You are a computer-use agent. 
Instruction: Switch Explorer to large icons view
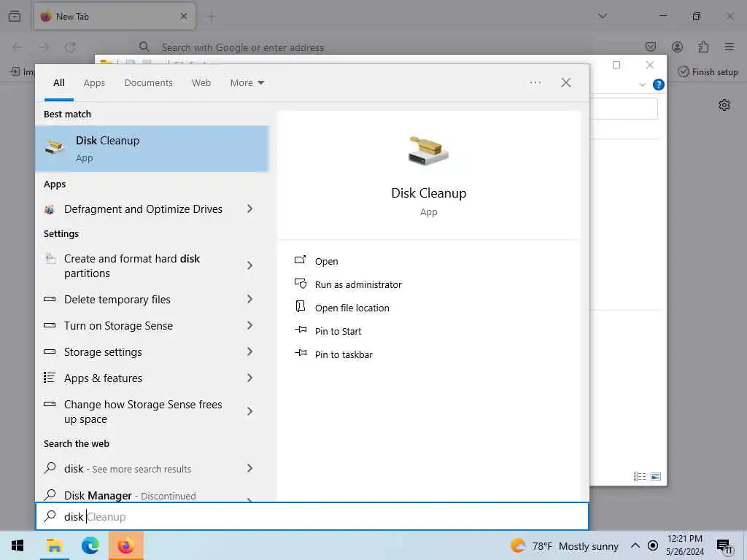point(656,476)
